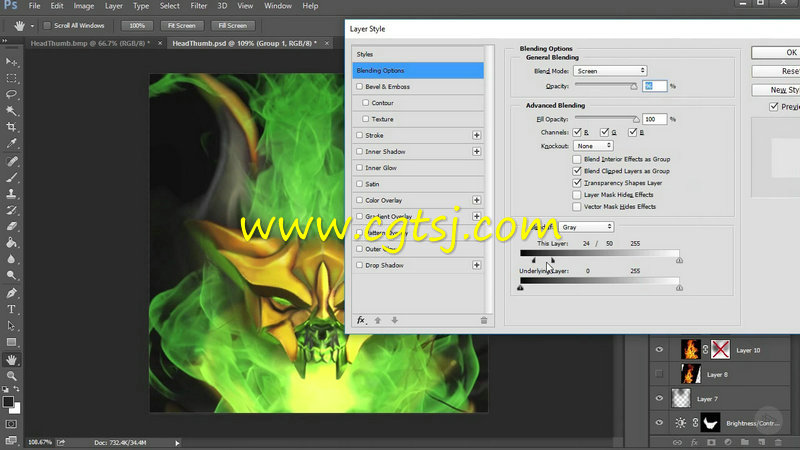Select the Eraser tool
Image resolution: width=800 pixels, height=450 pixels.
[x=11, y=227]
